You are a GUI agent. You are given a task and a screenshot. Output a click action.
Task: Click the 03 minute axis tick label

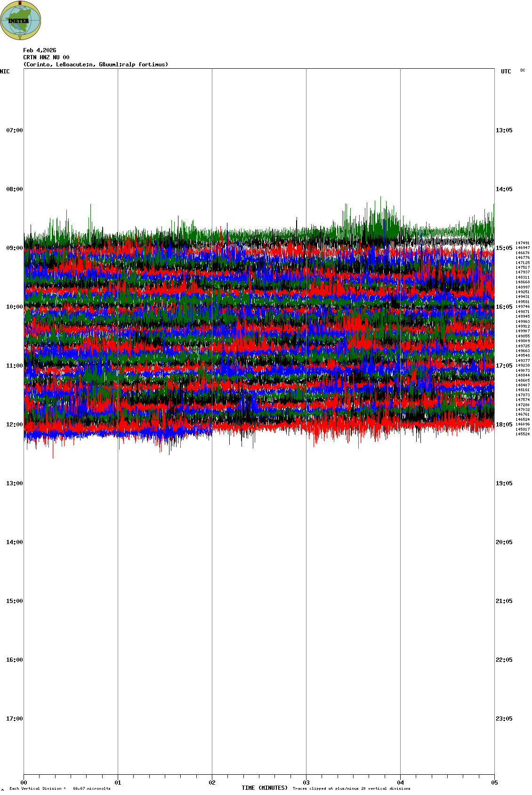pyautogui.click(x=306, y=783)
